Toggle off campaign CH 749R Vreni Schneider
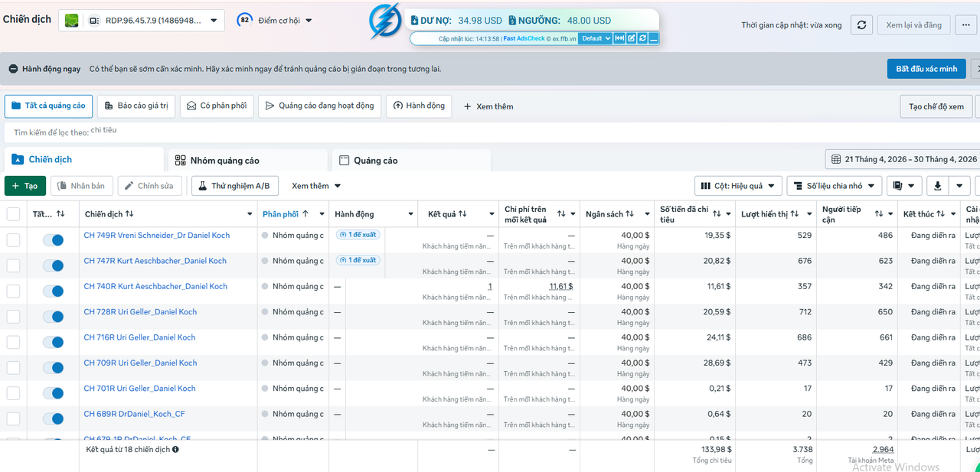Image resolution: width=980 pixels, height=472 pixels. (x=53, y=240)
